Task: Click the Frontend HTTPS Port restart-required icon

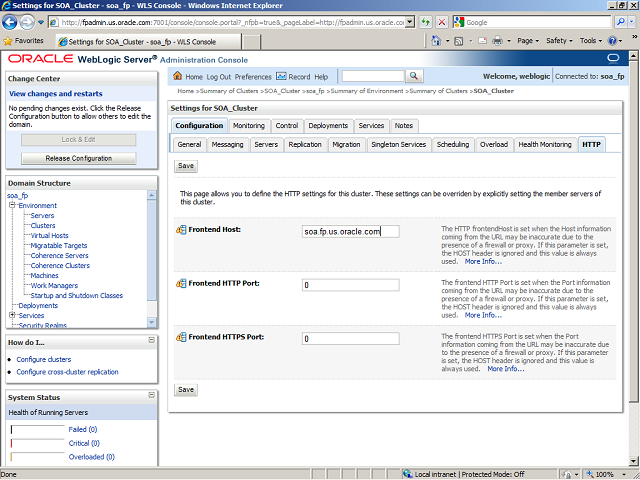Action: tap(181, 338)
